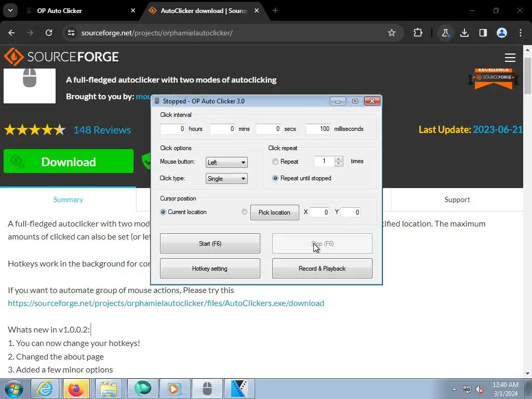Bookmark this page with the star icon
This screenshot has width=532, height=399.
392,33
